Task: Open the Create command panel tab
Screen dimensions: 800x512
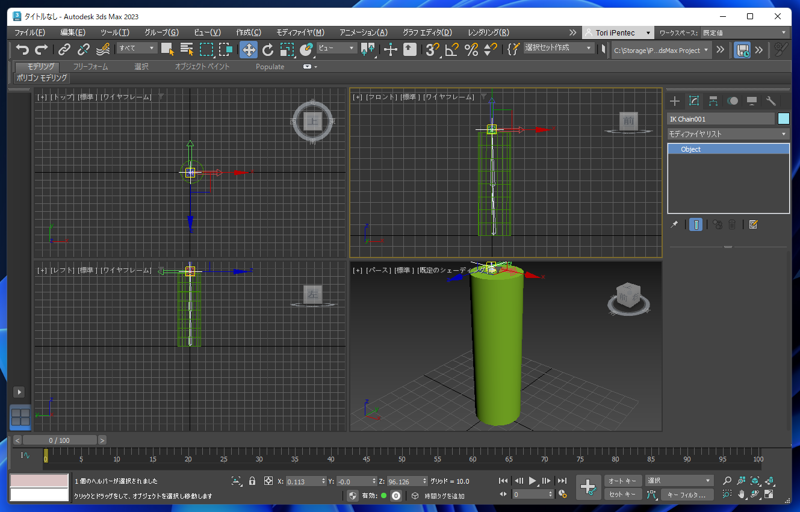Action: [674, 101]
